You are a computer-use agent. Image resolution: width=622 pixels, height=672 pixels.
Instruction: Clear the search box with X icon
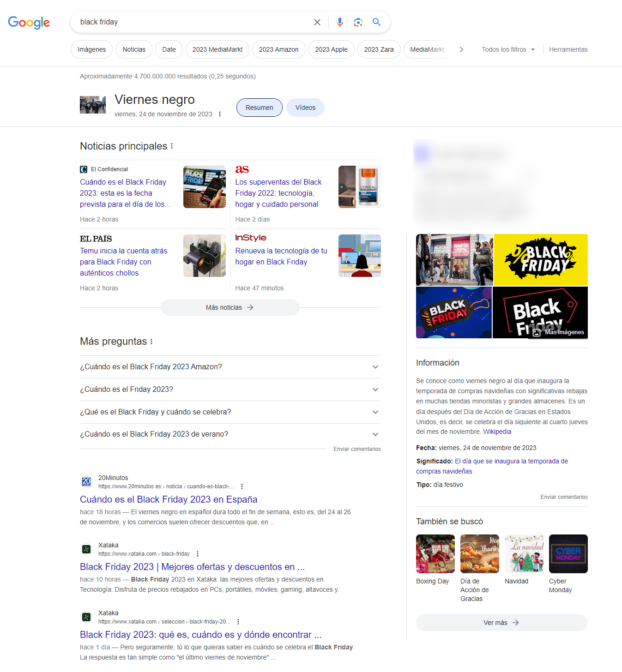[317, 22]
